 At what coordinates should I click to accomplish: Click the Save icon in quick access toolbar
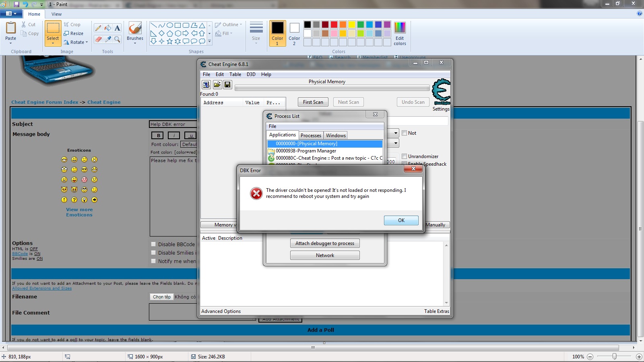point(17,4)
